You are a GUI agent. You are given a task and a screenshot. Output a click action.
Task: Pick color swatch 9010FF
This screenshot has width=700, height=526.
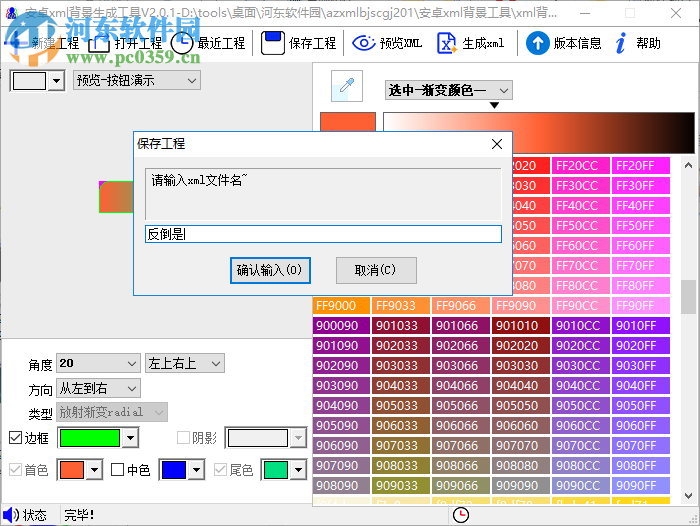coord(641,326)
